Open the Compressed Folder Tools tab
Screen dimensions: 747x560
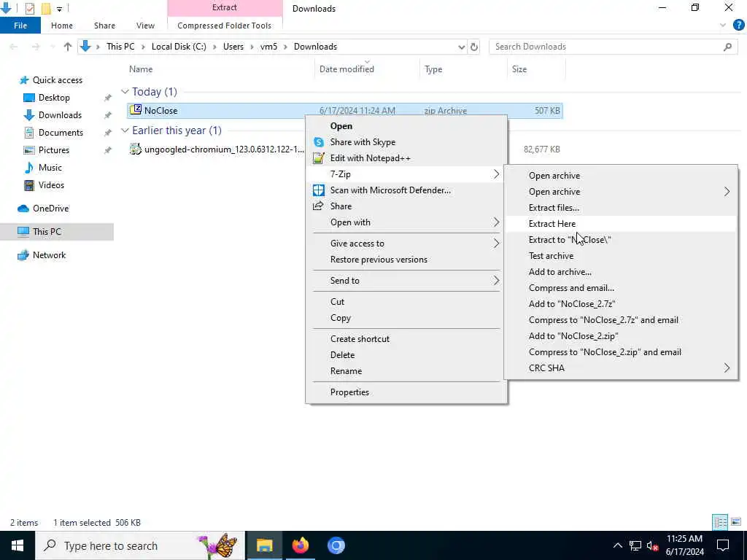(225, 26)
